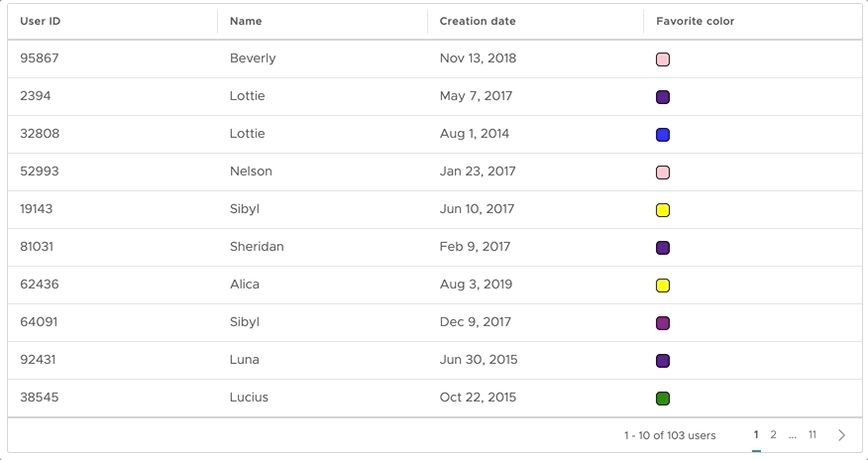Screen dimensions: 868x460
Task: Jump to page 11
Action: (813, 434)
